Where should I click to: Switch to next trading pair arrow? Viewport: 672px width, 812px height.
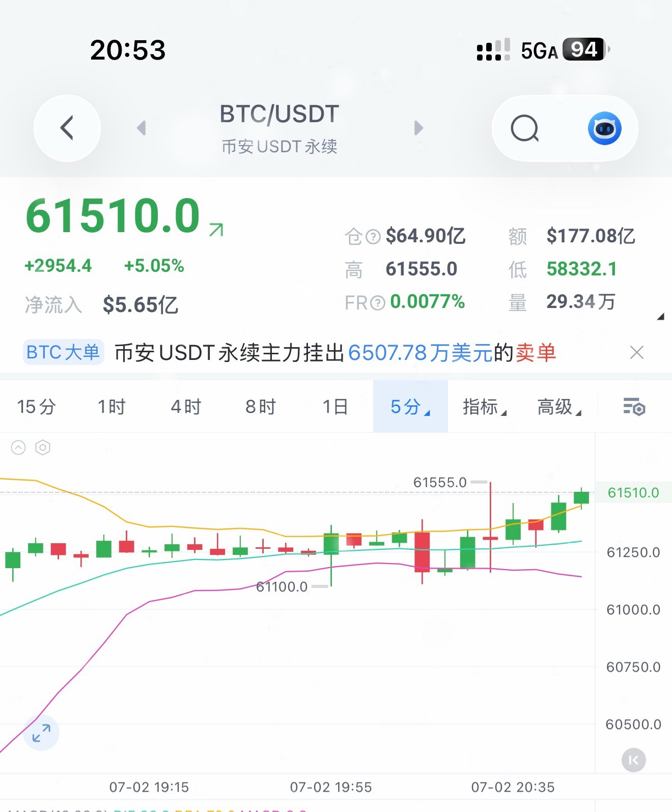click(418, 128)
